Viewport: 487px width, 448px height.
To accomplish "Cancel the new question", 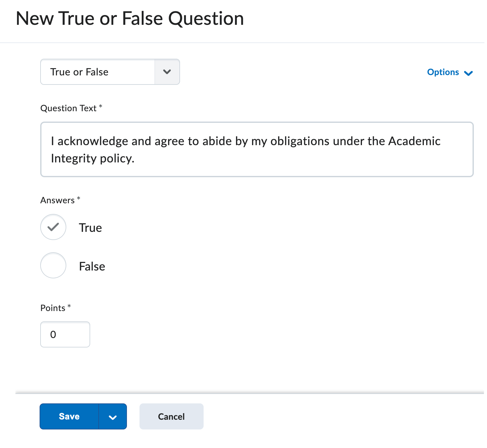I will pos(171,417).
